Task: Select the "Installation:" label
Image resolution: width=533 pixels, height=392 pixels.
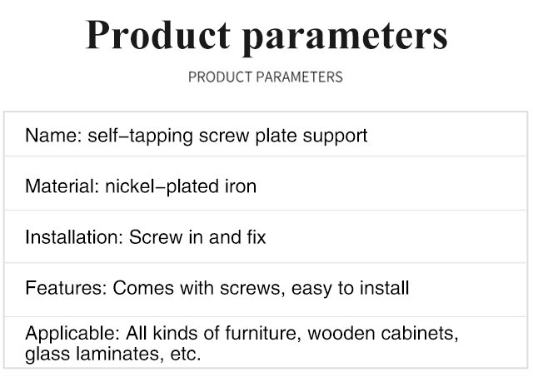Action: (73, 237)
